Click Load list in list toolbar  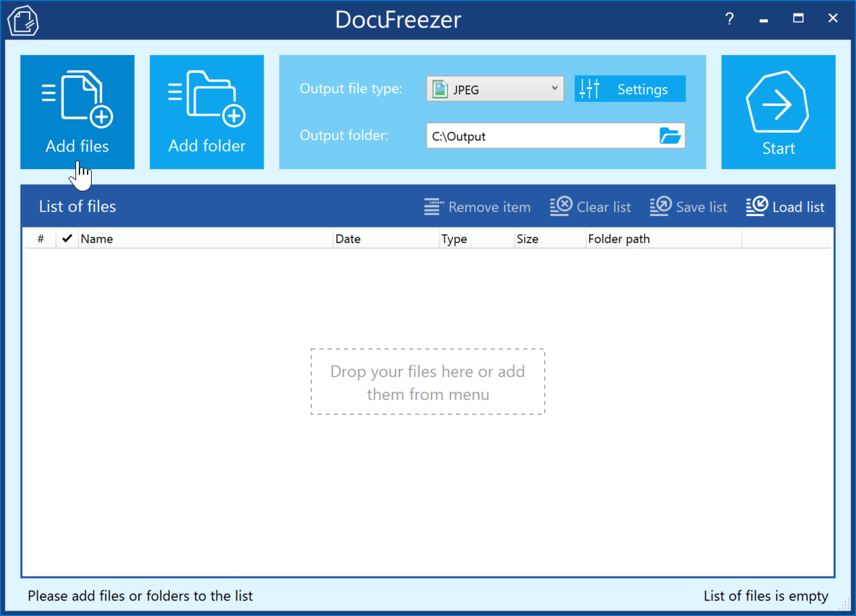pos(785,207)
